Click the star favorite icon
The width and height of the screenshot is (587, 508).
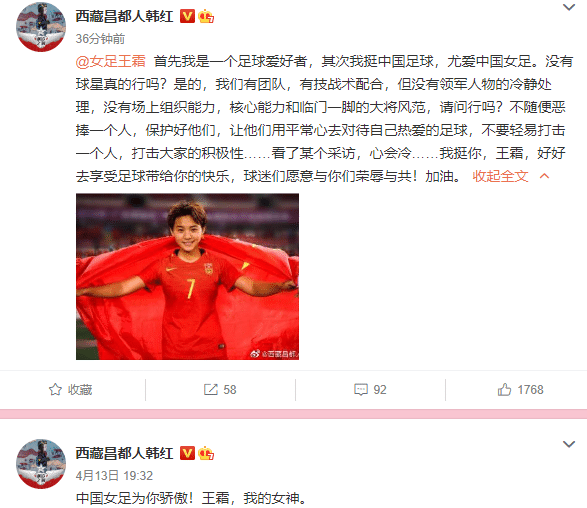click(x=55, y=389)
